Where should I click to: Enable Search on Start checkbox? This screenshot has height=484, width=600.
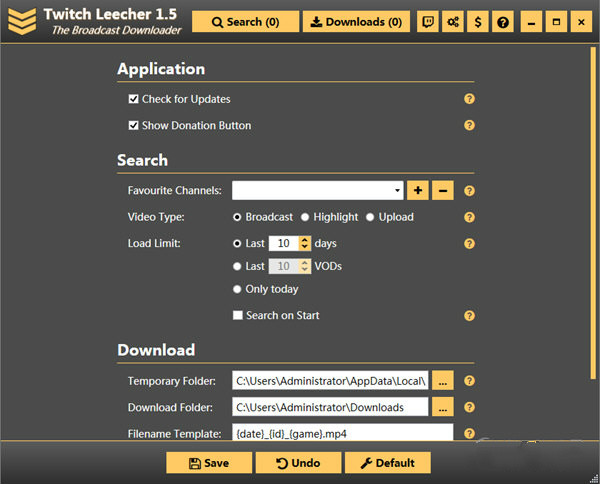tap(238, 315)
